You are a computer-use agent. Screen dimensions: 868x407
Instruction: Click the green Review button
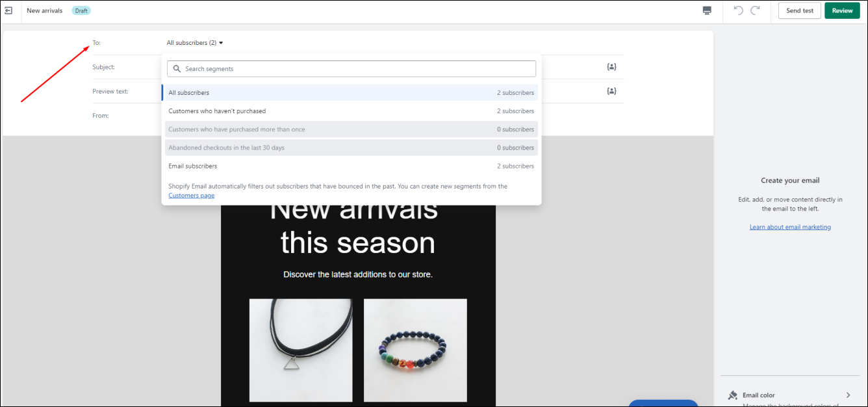coord(842,10)
